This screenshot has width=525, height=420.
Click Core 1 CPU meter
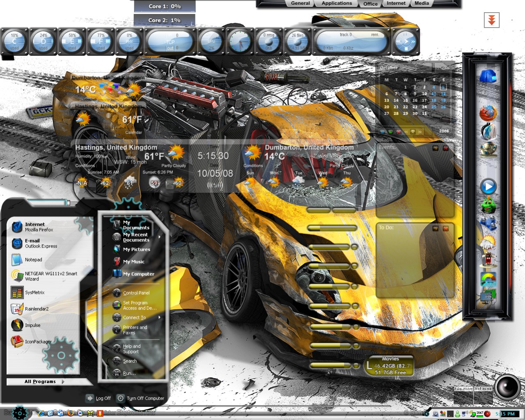pos(165,6)
